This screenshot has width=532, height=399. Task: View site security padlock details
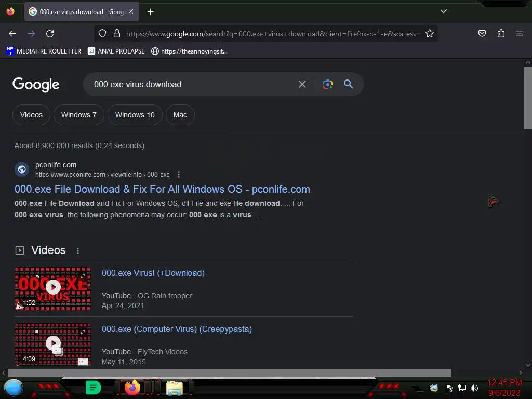tap(117, 34)
